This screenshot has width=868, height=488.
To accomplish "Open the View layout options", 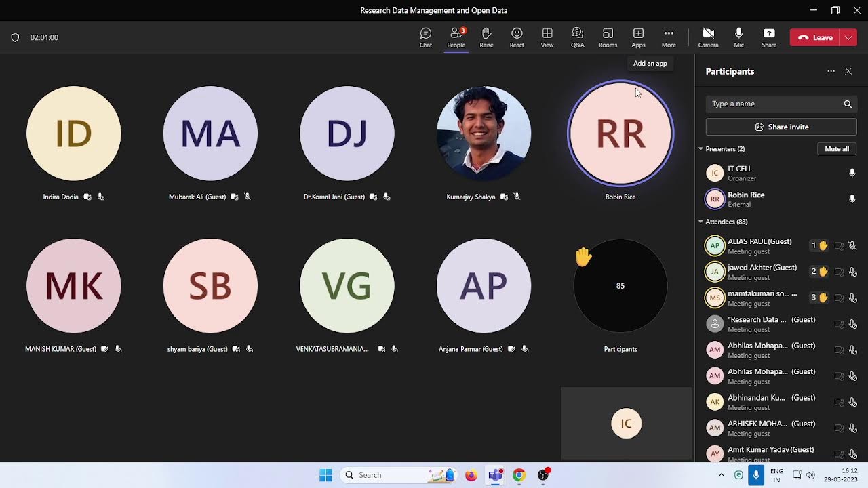I will coord(547,37).
